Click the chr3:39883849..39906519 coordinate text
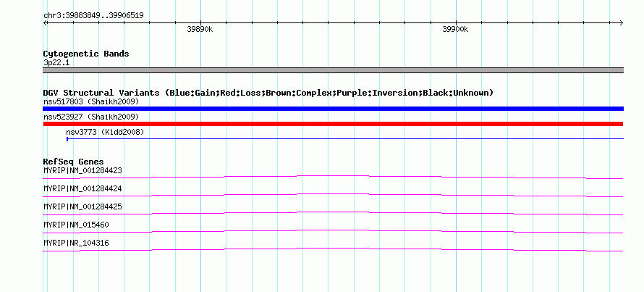 93,16
